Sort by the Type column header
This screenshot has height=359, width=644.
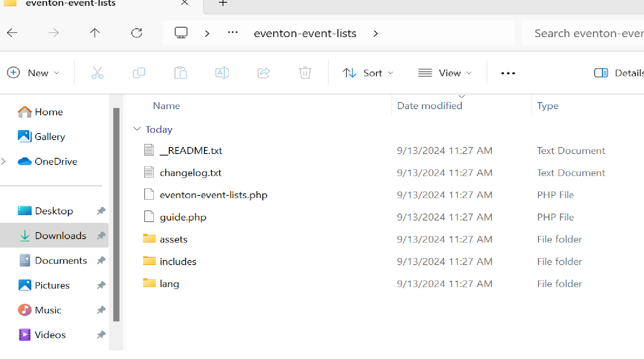(x=547, y=106)
